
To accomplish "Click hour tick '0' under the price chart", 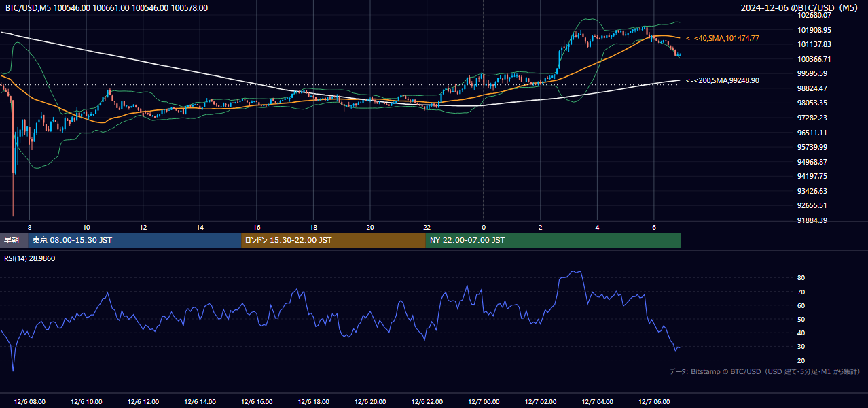I will click(484, 227).
